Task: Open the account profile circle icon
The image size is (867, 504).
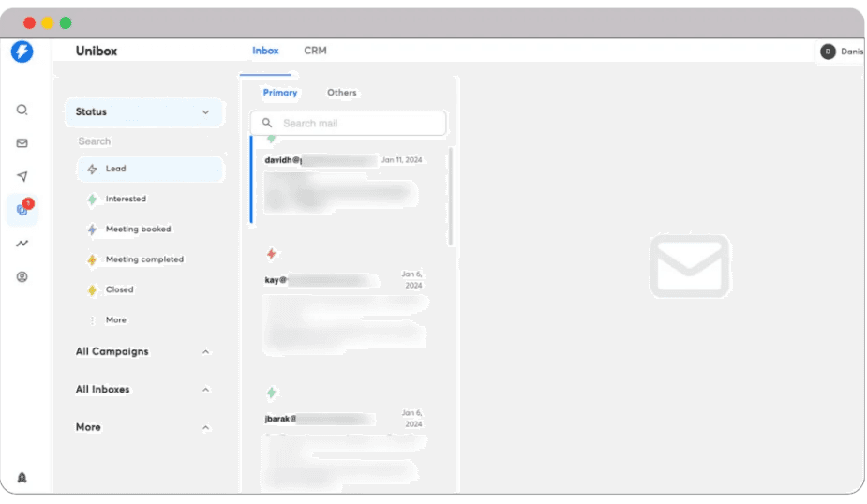Action: (x=22, y=277)
